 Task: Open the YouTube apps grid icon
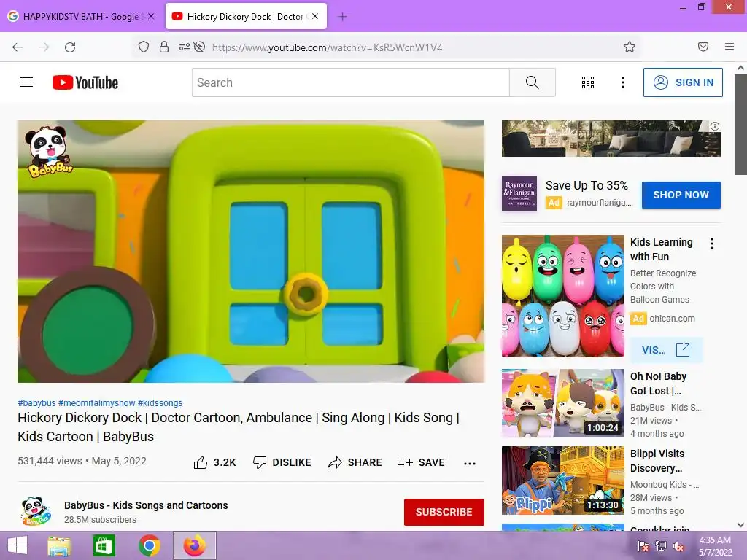pyautogui.click(x=588, y=82)
